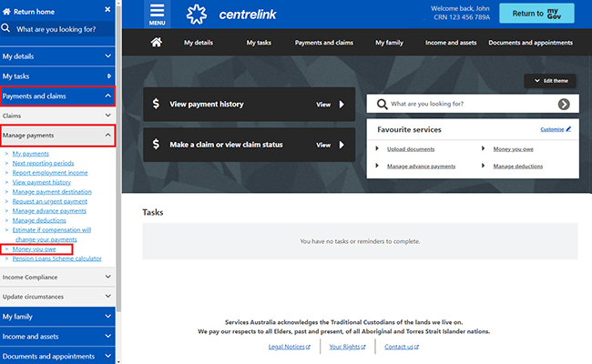This screenshot has width=592, height=364.
Task: Expand Update circumstances in sidebar
Action: pos(109,297)
